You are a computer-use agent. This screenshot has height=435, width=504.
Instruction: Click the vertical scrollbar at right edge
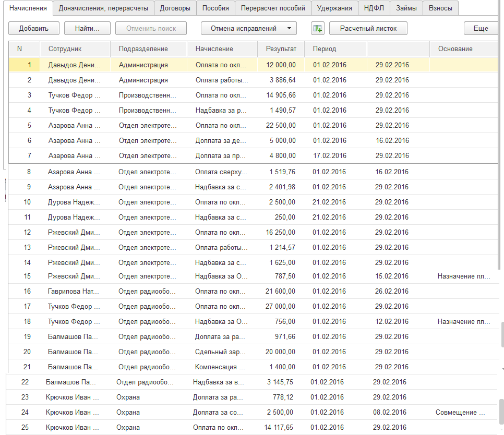[x=501, y=334]
